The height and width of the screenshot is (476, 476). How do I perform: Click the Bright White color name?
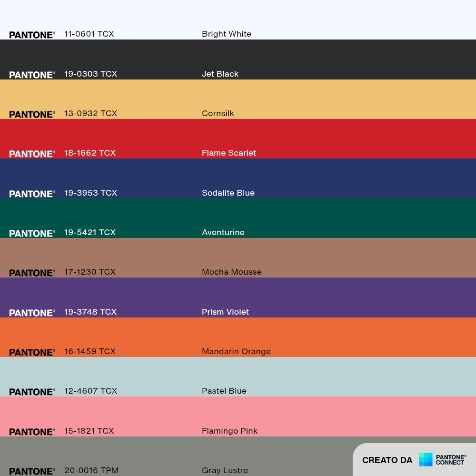(x=227, y=34)
